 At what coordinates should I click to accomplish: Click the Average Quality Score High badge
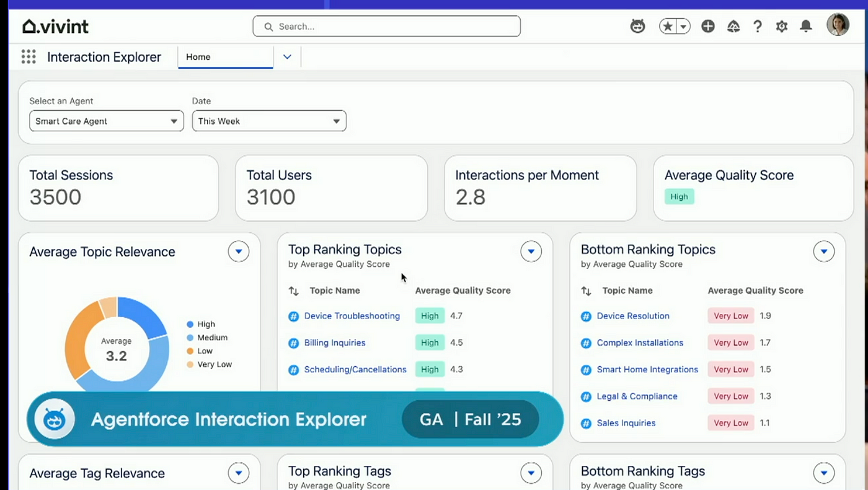pos(679,197)
